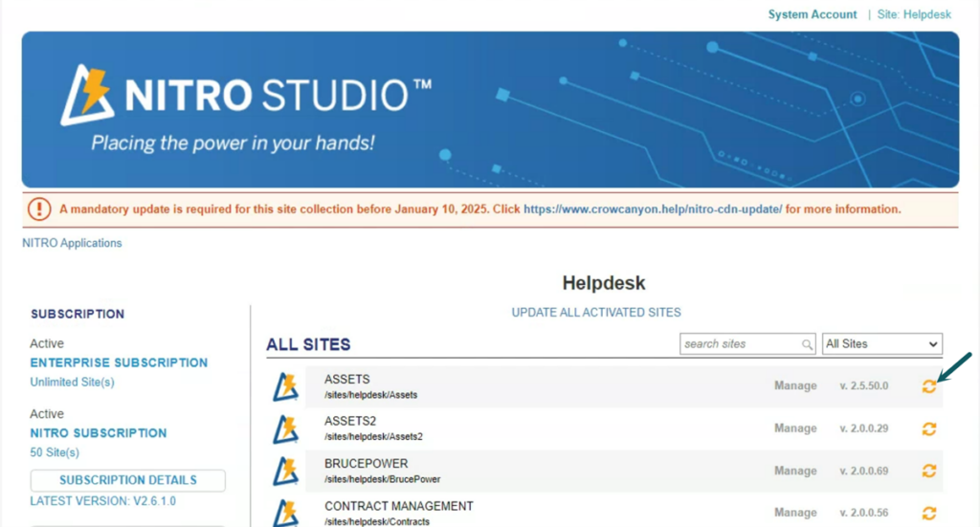The height and width of the screenshot is (527, 980).
Task: Click the ALL SITES section heading
Action: (x=308, y=344)
